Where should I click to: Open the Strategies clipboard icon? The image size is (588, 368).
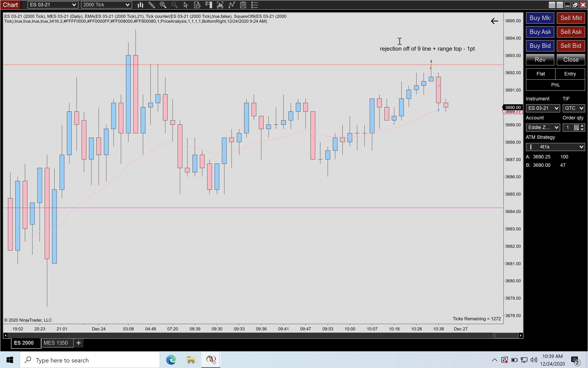(x=243, y=5)
